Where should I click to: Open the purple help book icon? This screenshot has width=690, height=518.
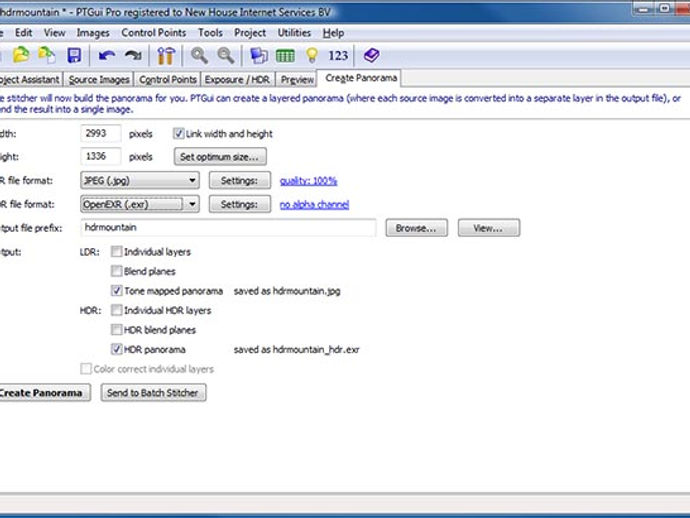click(371, 55)
